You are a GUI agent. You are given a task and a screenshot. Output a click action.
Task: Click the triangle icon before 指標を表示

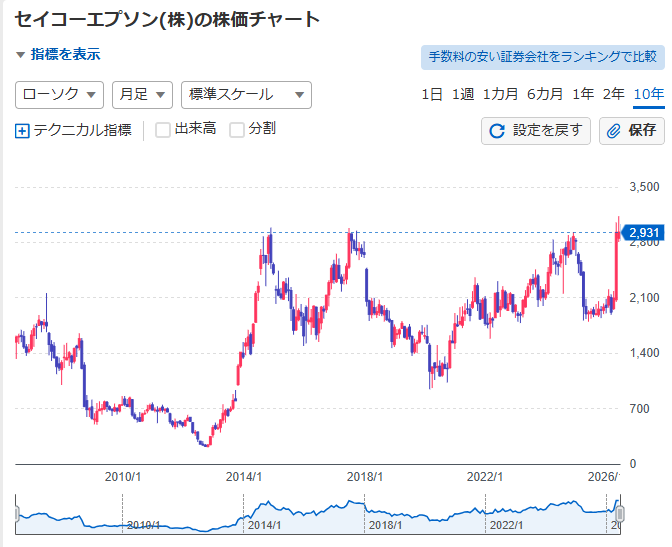click(20, 55)
